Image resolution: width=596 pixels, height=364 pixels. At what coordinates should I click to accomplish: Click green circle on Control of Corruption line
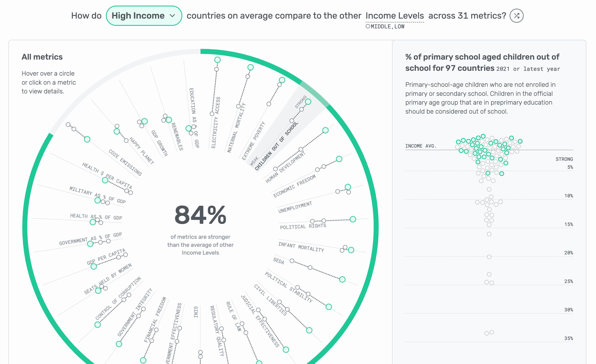click(x=97, y=324)
